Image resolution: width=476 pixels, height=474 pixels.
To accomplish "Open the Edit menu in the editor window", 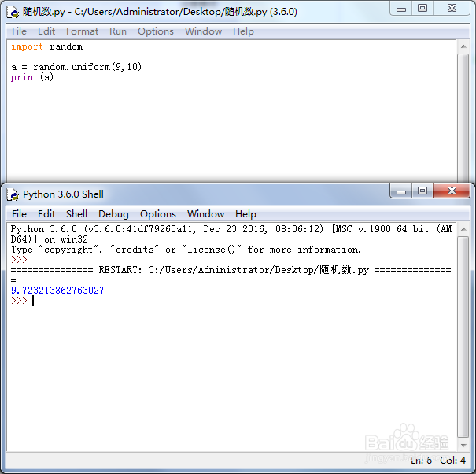I will pos(46,31).
